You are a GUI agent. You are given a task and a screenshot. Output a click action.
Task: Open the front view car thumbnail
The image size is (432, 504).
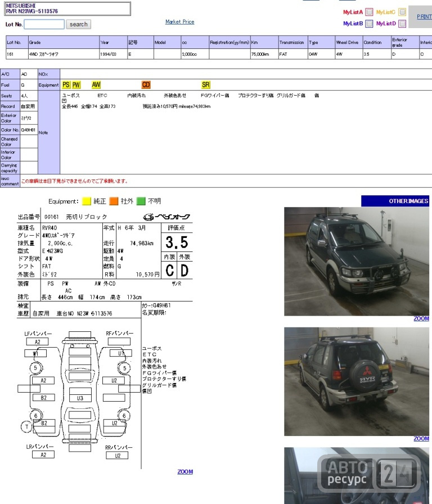[x=357, y=262]
